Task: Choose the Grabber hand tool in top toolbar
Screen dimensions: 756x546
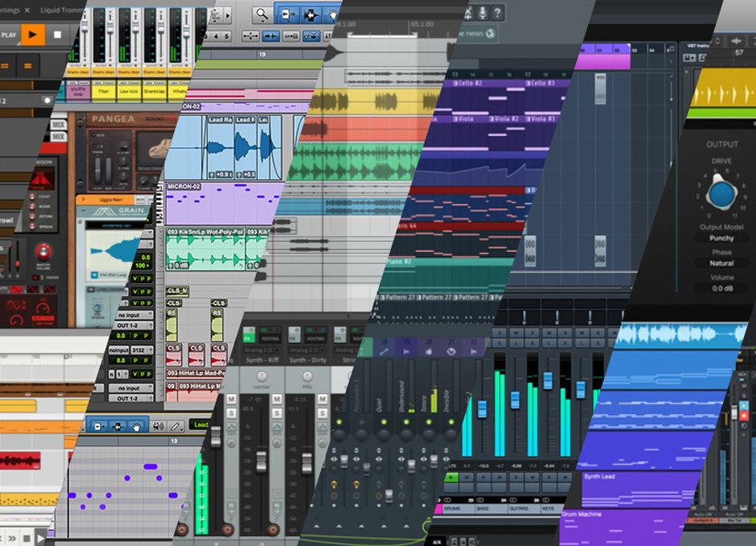Action: coord(333,14)
